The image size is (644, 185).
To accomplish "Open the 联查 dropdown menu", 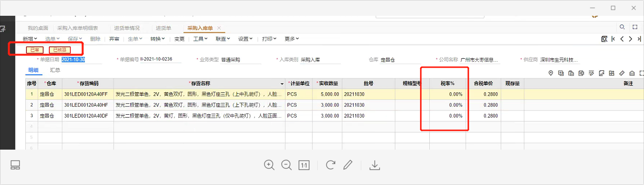I will [x=223, y=39].
